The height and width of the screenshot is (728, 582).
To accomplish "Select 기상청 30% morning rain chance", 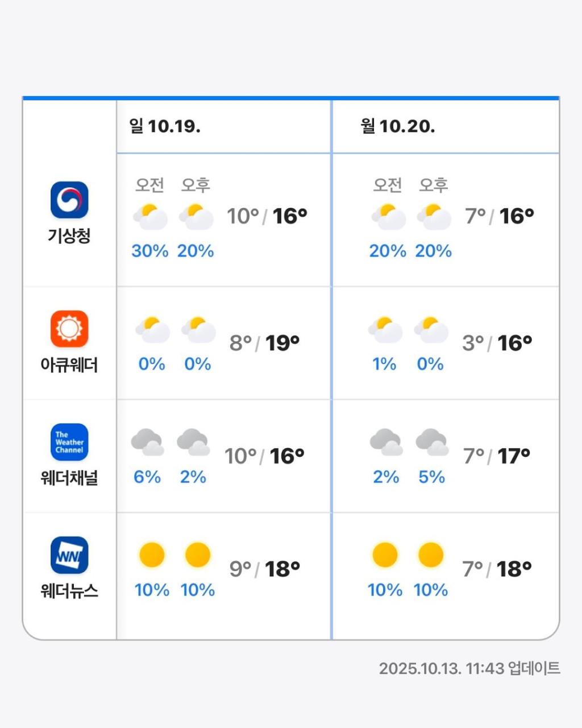I will coord(150,251).
